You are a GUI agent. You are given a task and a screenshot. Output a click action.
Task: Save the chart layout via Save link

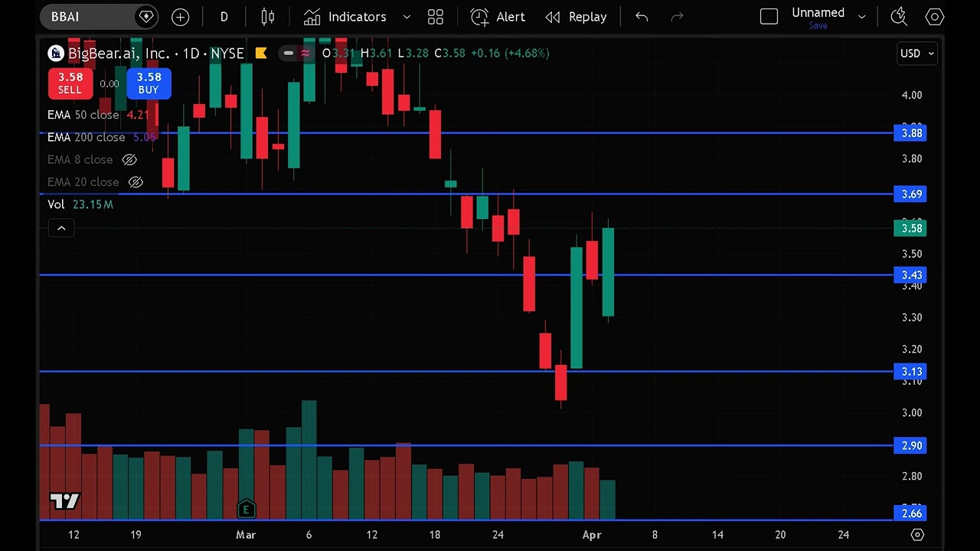(818, 26)
